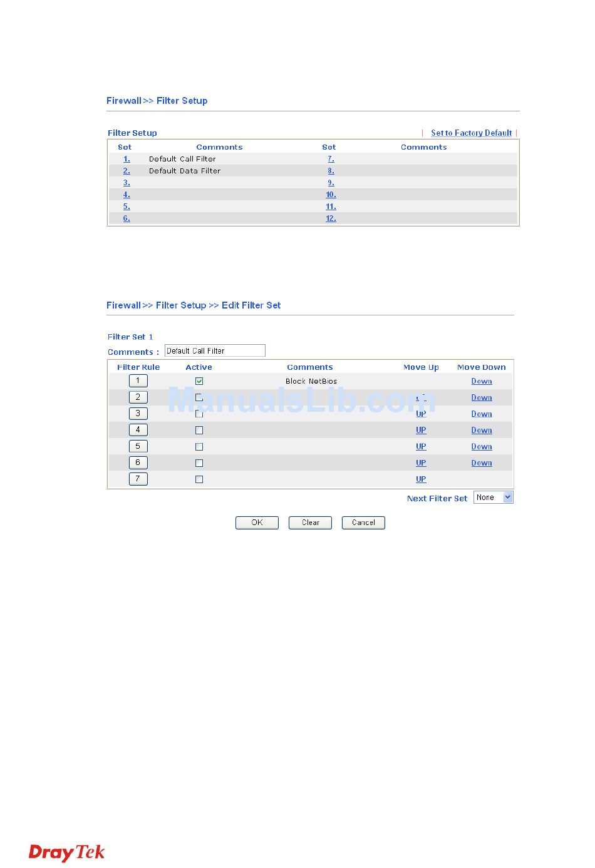
Task: Move rule 4 UP
Action: [x=421, y=430]
